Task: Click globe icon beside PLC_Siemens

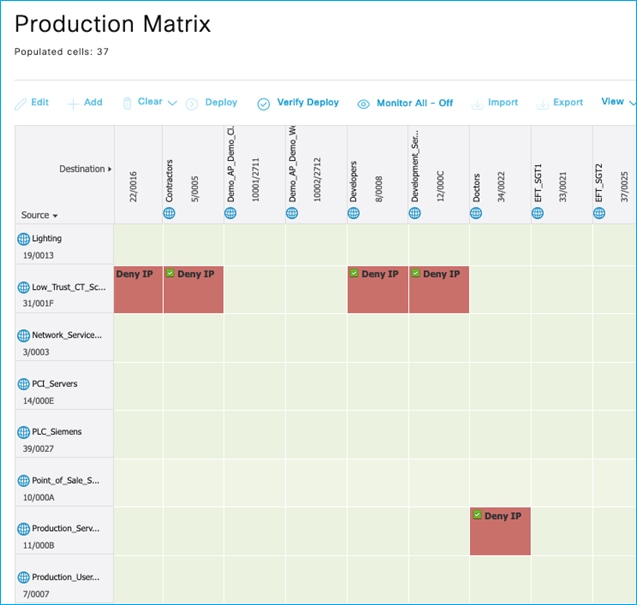Action: pyautogui.click(x=24, y=432)
